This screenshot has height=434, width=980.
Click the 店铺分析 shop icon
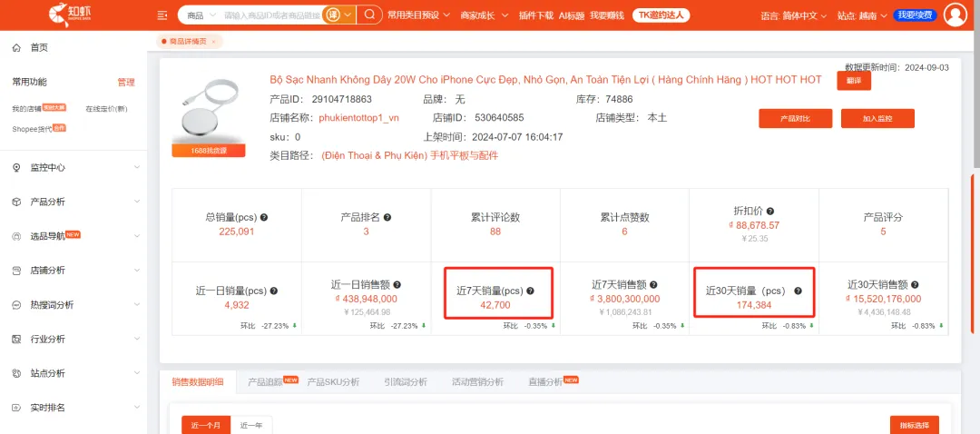click(17, 271)
